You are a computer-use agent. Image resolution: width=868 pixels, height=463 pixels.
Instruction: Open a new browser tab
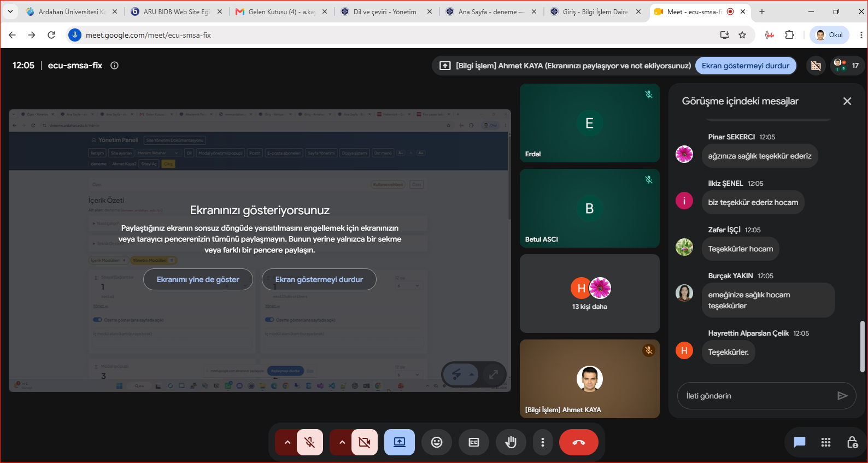tap(762, 11)
